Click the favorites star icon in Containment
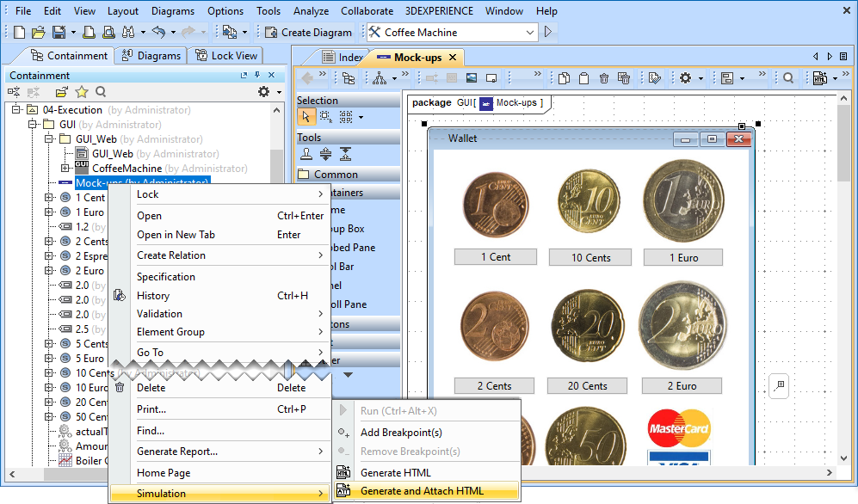This screenshot has width=858, height=504. [x=82, y=92]
